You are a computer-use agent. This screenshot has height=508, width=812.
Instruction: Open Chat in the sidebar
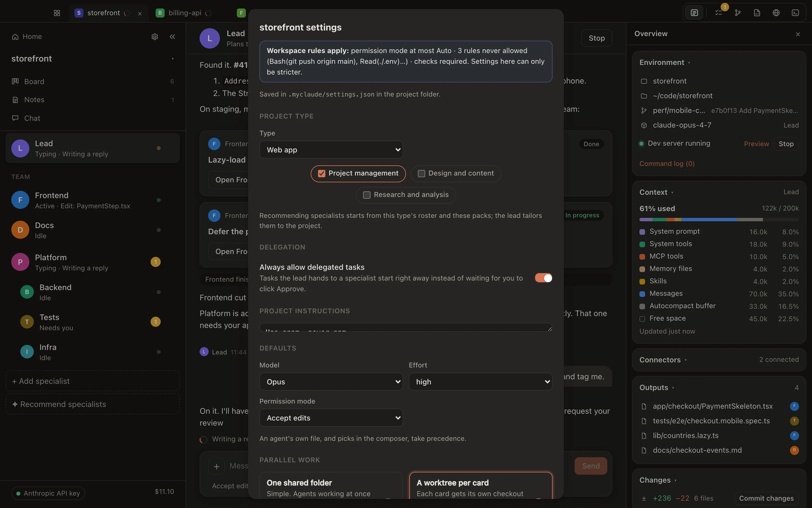coord(92,118)
